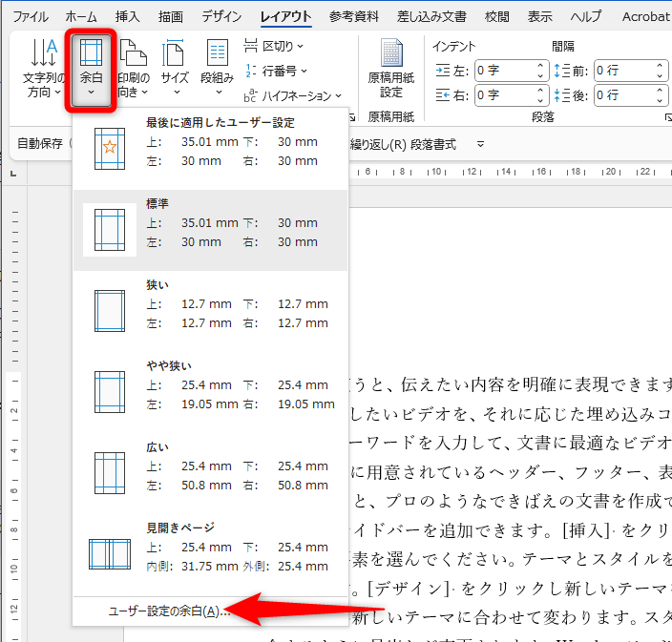
Task: Click the horizontal ruler at mark 12
Action: [x=472, y=172]
